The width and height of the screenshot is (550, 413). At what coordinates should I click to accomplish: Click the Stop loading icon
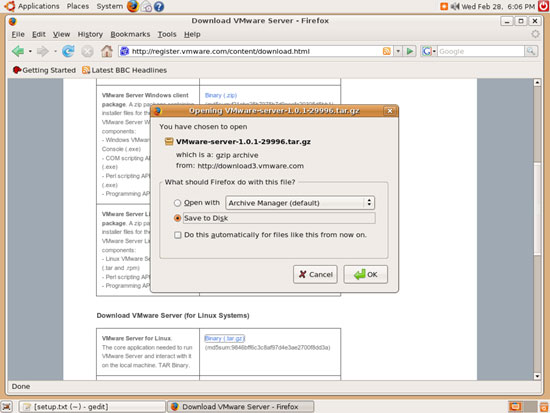point(87,52)
